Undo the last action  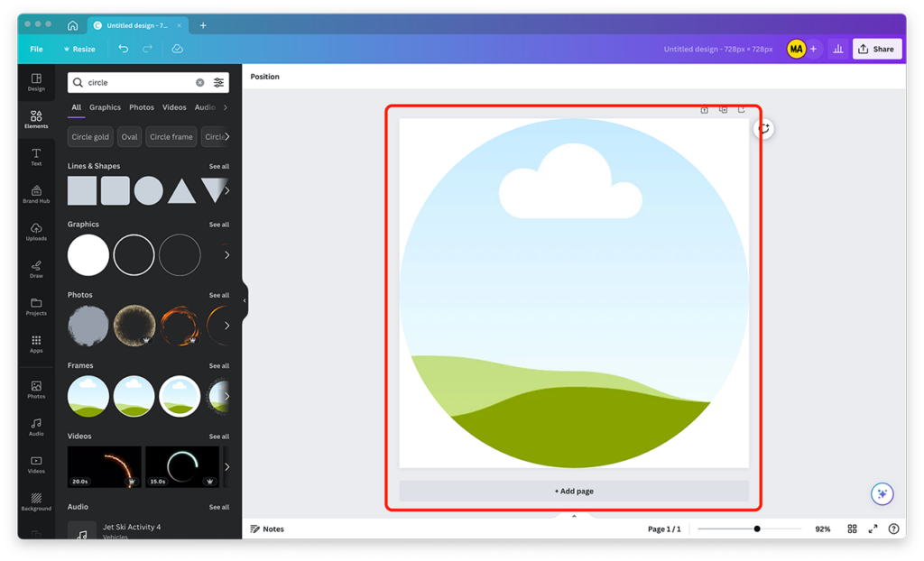coord(123,49)
